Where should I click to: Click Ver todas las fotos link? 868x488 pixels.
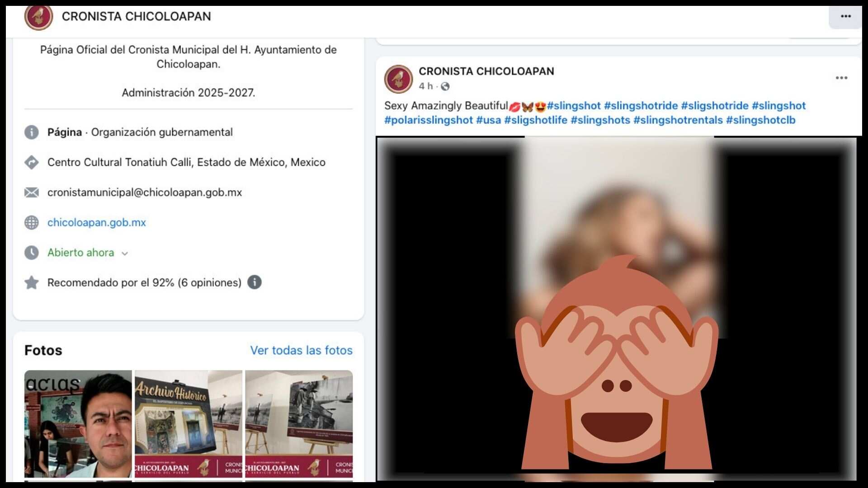coord(301,350)
